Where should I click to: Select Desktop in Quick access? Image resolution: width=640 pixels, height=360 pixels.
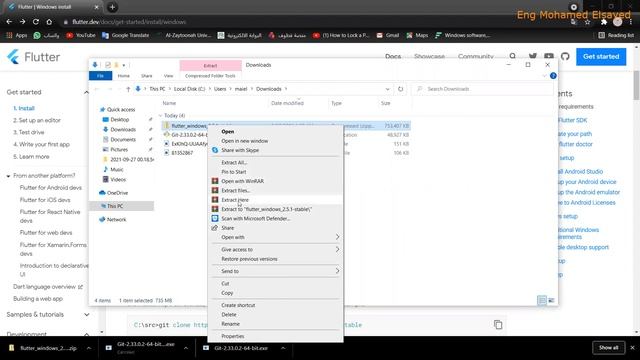[120, 120]
